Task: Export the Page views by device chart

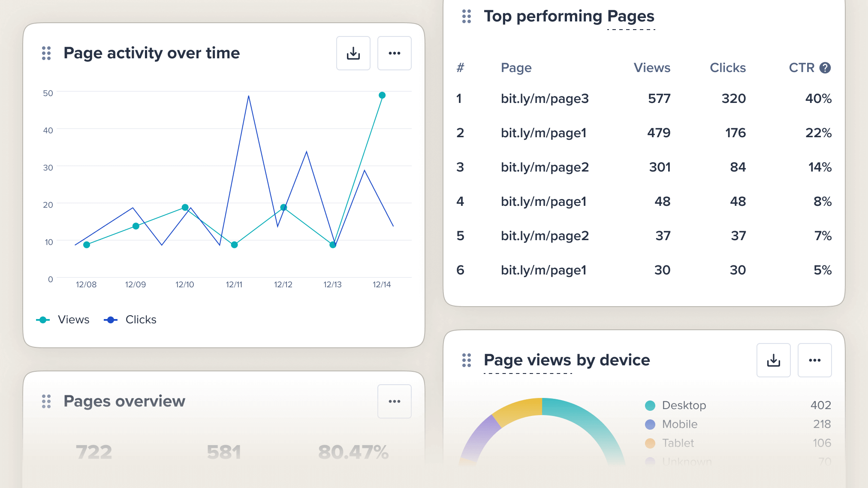Action: (773, 360)
